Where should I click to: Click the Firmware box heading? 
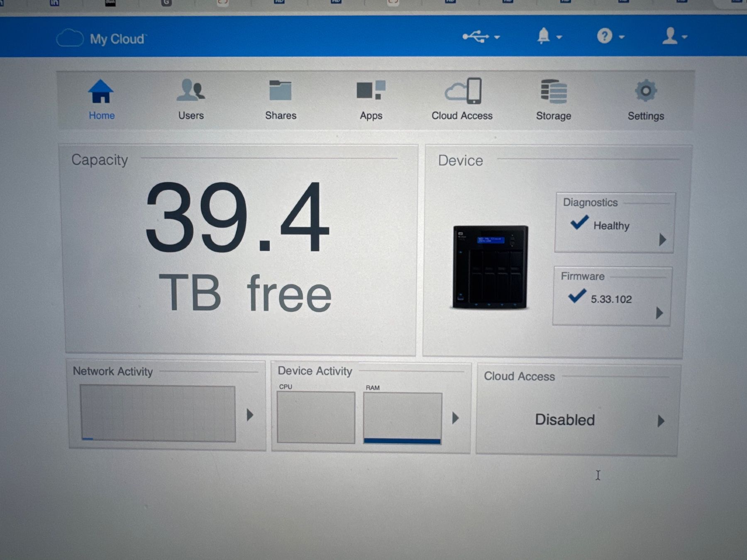coord(583,276)
